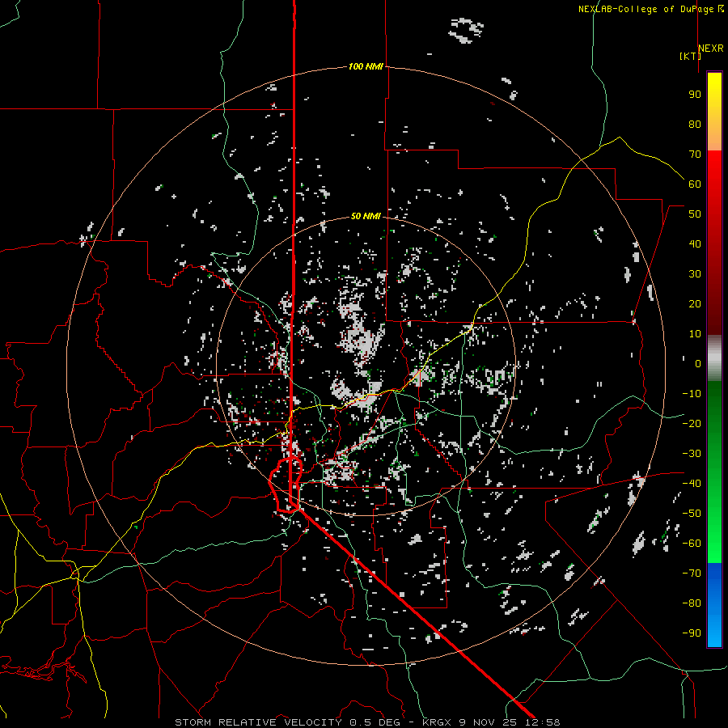This screenshot has height=728, width=728.
Task: Select the 80 value on the velocity scale
Action: 695,124
